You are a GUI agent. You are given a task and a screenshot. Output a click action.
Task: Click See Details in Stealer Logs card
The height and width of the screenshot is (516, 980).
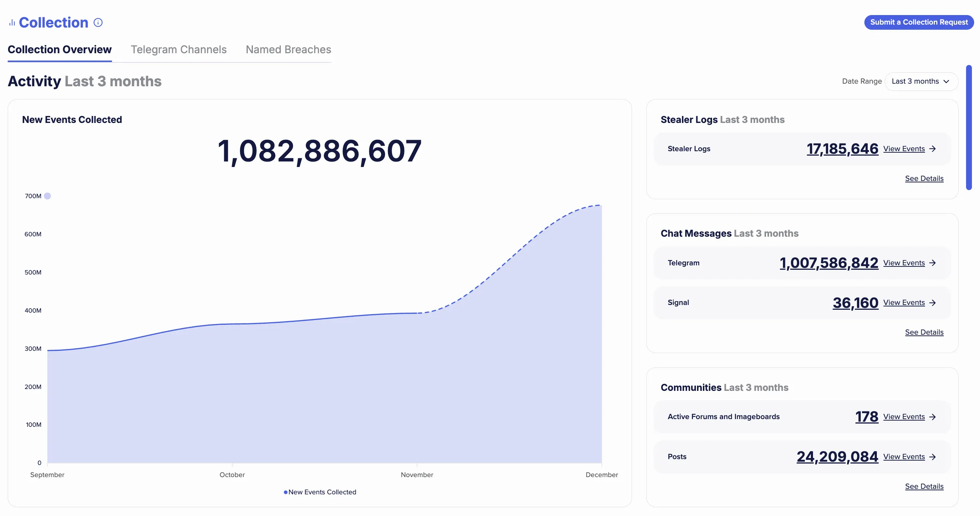924,178
